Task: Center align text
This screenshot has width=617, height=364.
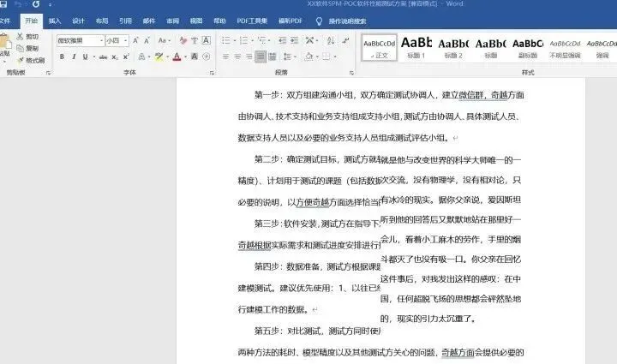Action: (x=237, y=57)
